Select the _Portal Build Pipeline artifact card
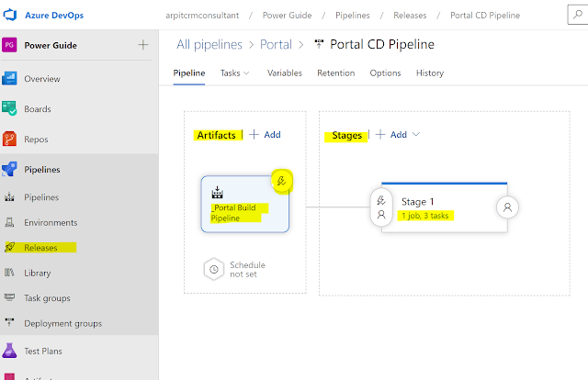Image resolution: width=588 pixels, height=380 pixels. pos(239,204)
